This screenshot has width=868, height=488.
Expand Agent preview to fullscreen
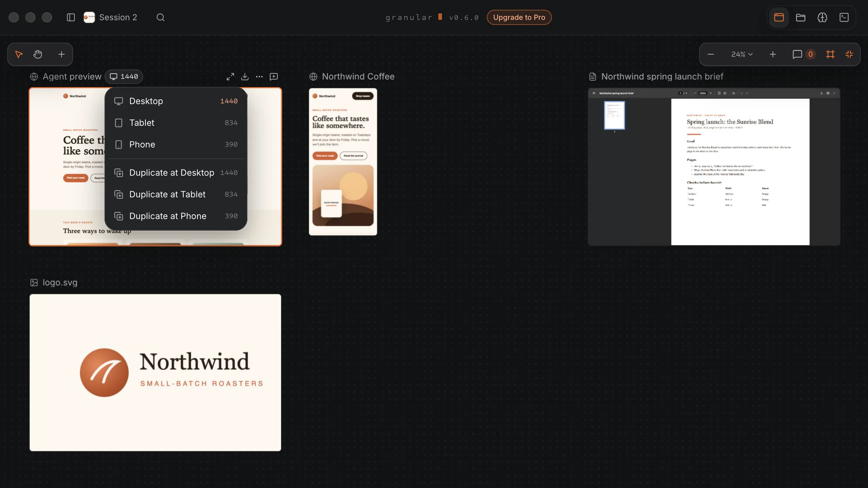pos(230,77)
